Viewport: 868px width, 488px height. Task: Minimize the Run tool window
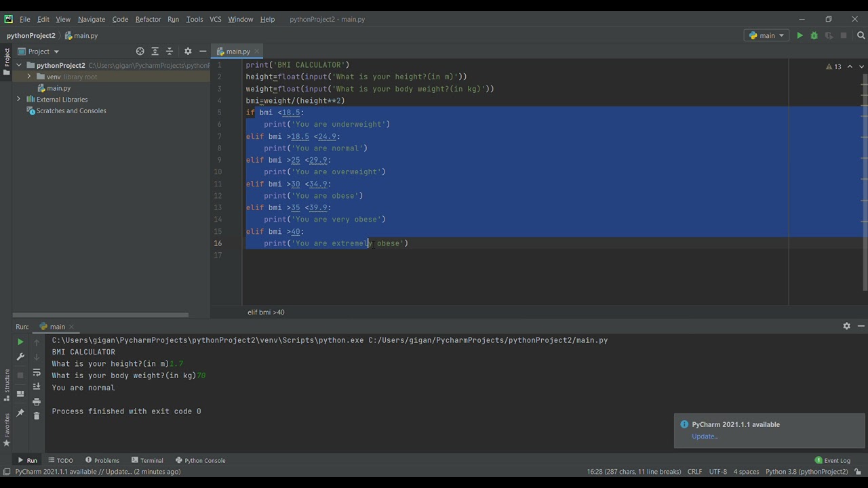tap(861, 326)
